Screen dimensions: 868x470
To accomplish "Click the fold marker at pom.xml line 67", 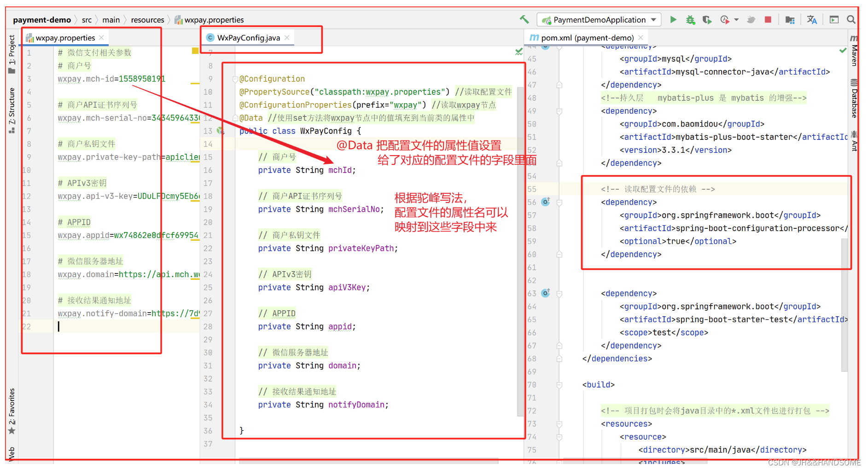I will tap(559, 346).
